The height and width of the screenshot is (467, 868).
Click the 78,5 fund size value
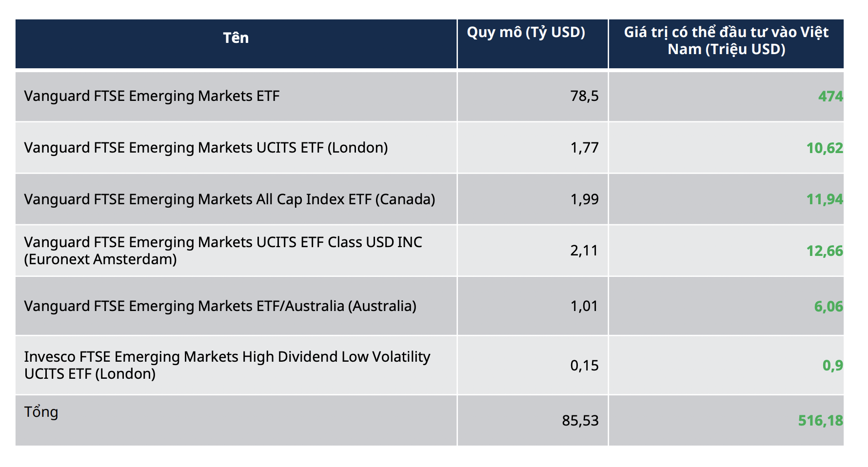584,96
